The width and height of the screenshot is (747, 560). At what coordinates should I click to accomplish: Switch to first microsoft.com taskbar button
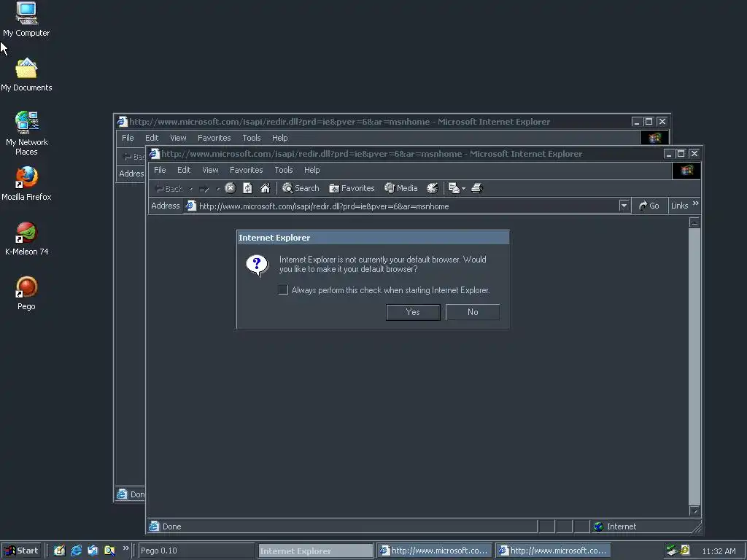click(434, 551)
